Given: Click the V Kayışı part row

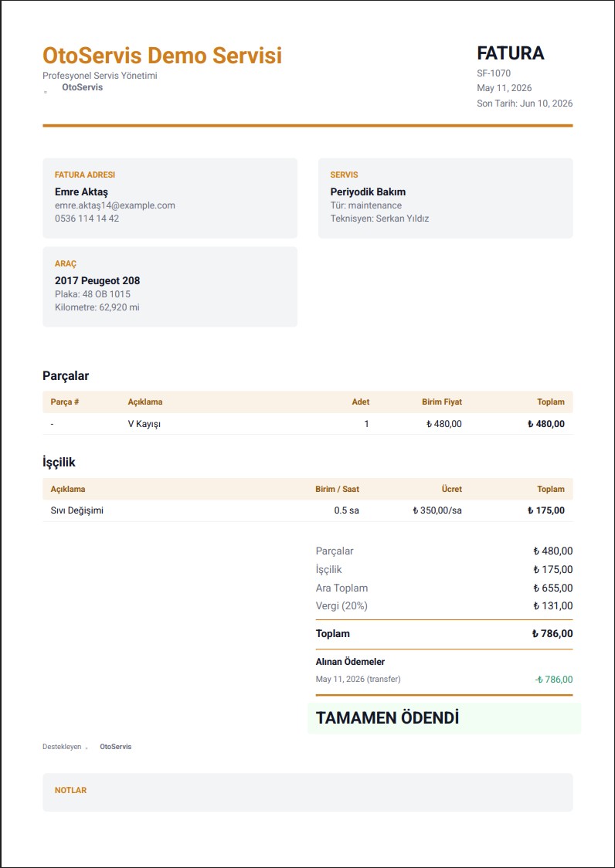Looking at the screenshot, I should (x=307, y=424).
